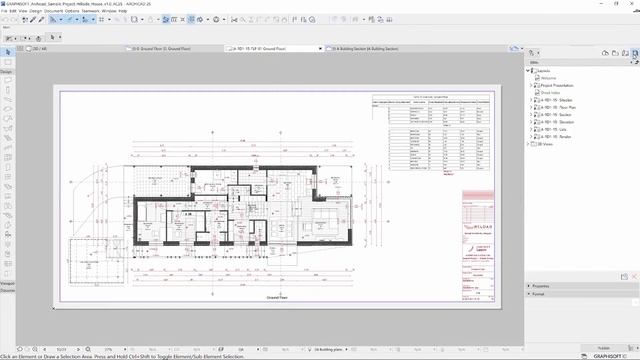The height and width of the screenshot is (360, 640).
Task: Open the Edit menu
Action: (13, 11)
